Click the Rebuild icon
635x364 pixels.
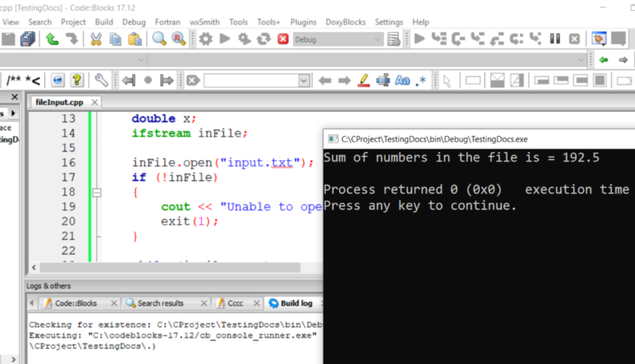[x=264, y=39]
